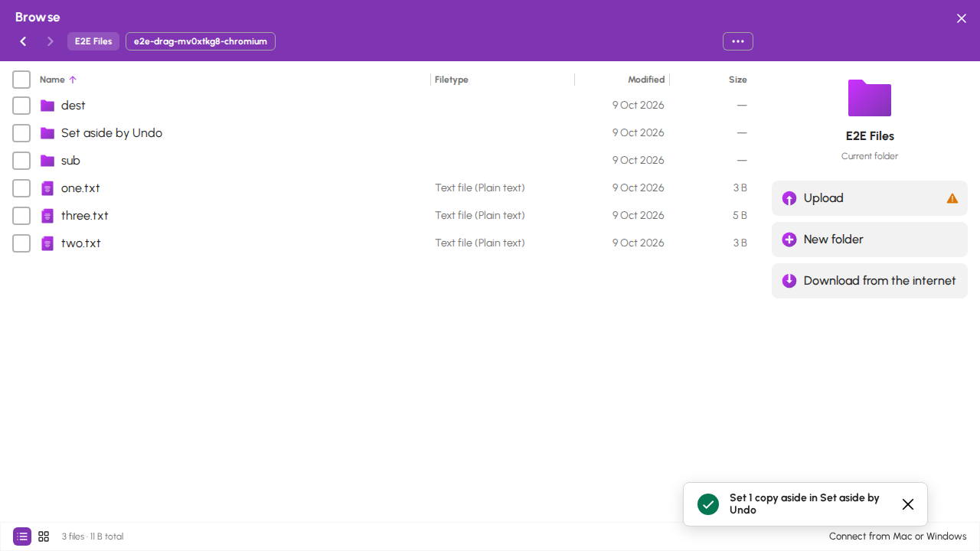Click the dest folder icon

(x=47, y=106)
